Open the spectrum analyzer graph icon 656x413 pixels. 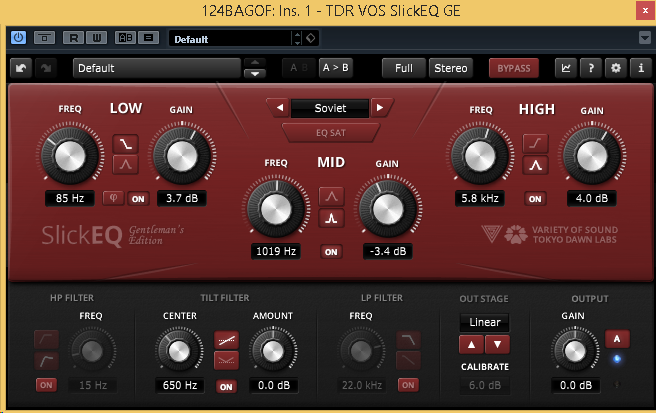(x=567, y=68)
